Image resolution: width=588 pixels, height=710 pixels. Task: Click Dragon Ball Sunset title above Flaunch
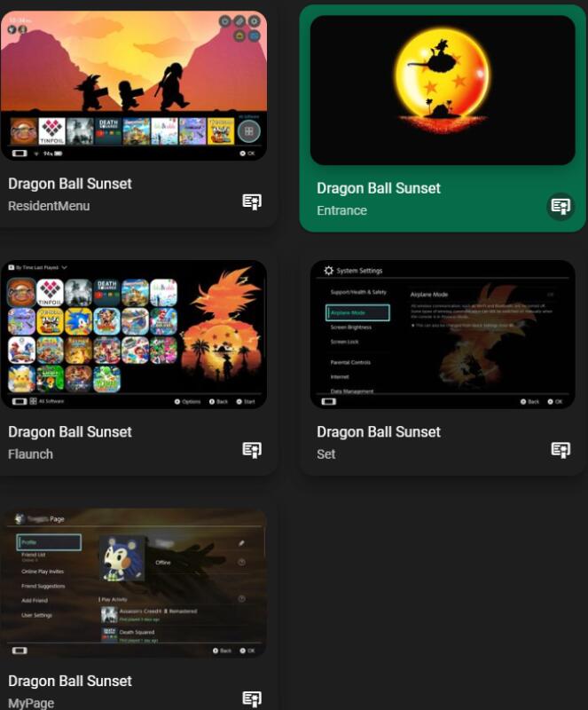coord(70,432)
